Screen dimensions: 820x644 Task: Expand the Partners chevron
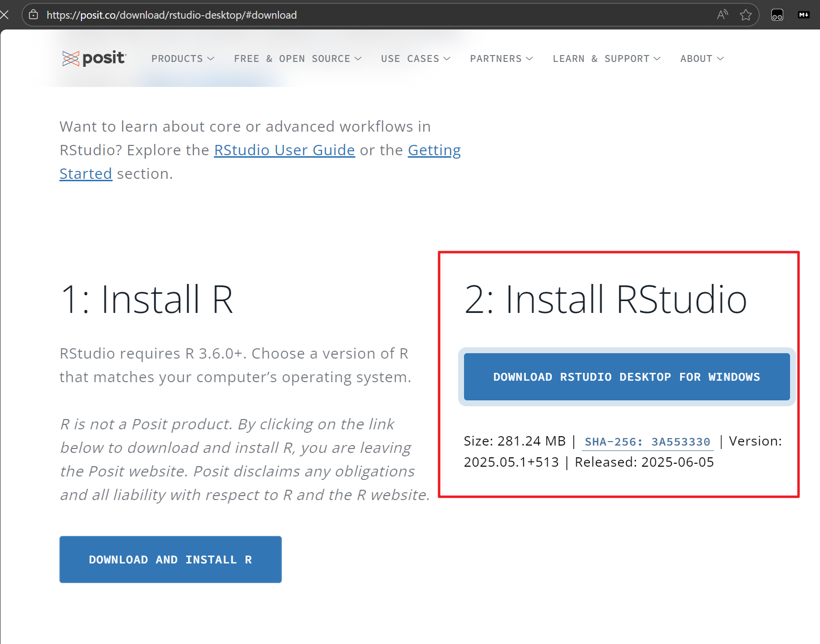529,58
